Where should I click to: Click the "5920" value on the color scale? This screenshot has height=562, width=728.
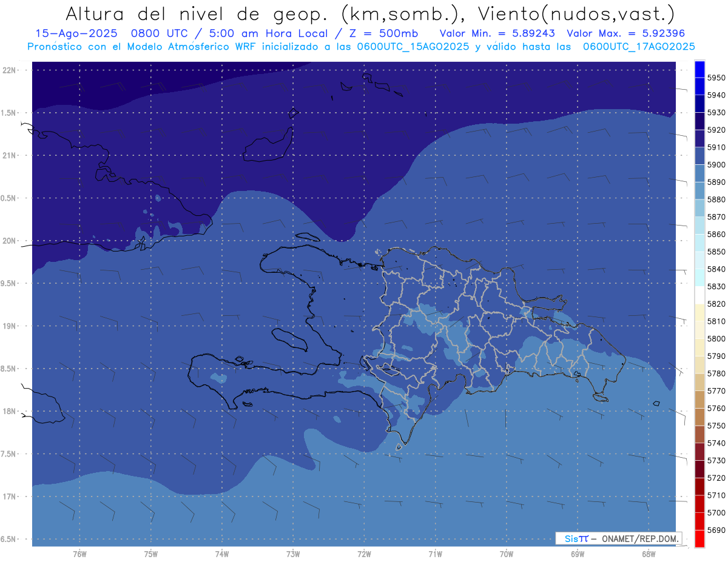[716, 130]
